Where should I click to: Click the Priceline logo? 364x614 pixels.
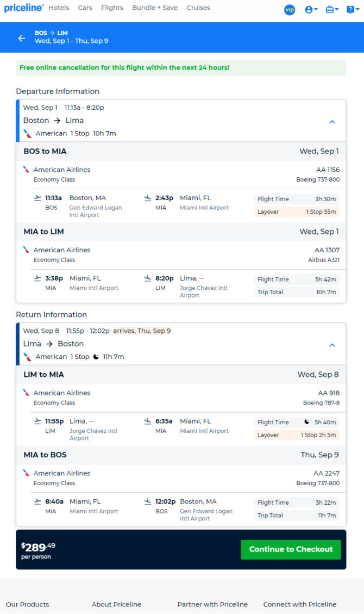tap(23, 8)
